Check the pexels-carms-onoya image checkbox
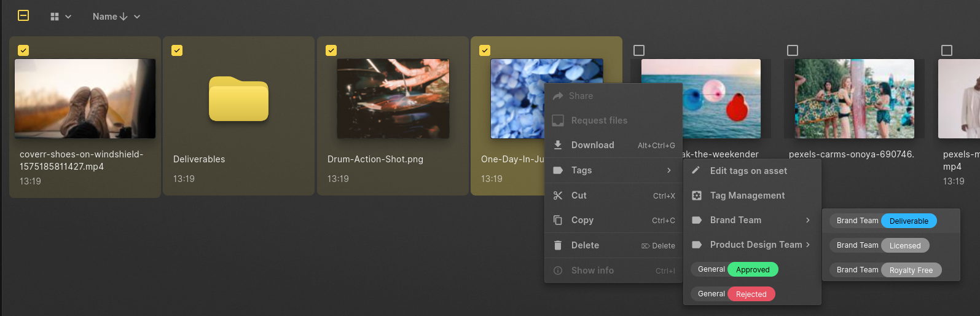980x316 pixels. click(x=793, y=50)
